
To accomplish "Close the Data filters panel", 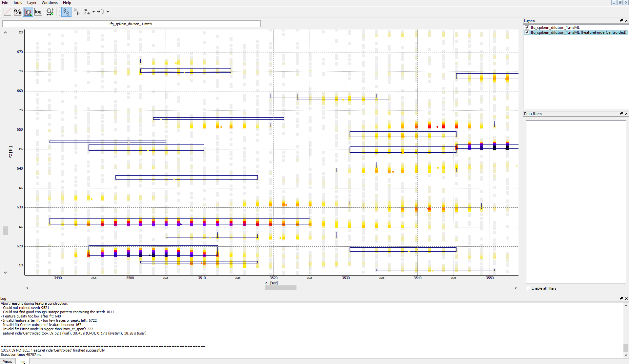I will tap(626, 114).
